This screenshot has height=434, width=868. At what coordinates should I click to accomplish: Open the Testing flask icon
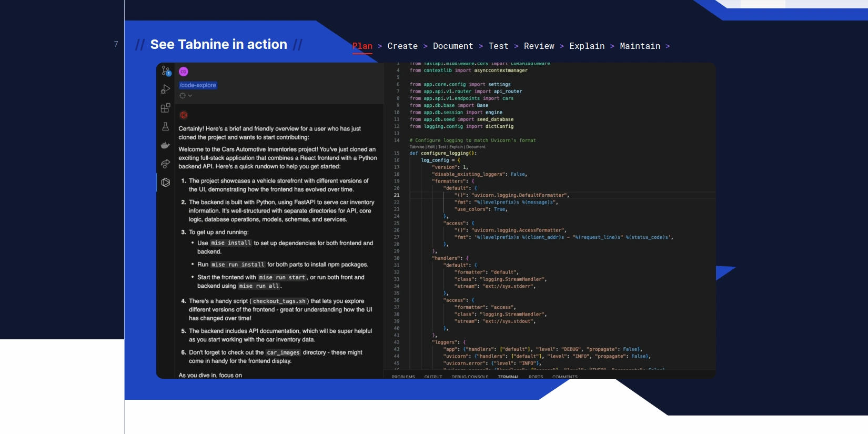[x=166, y=127]
